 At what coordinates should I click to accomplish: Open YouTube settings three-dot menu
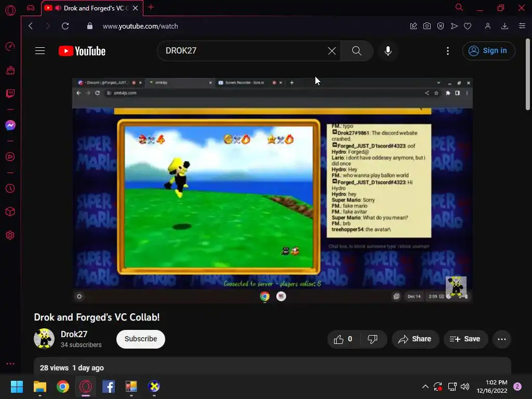coord(448,51)
